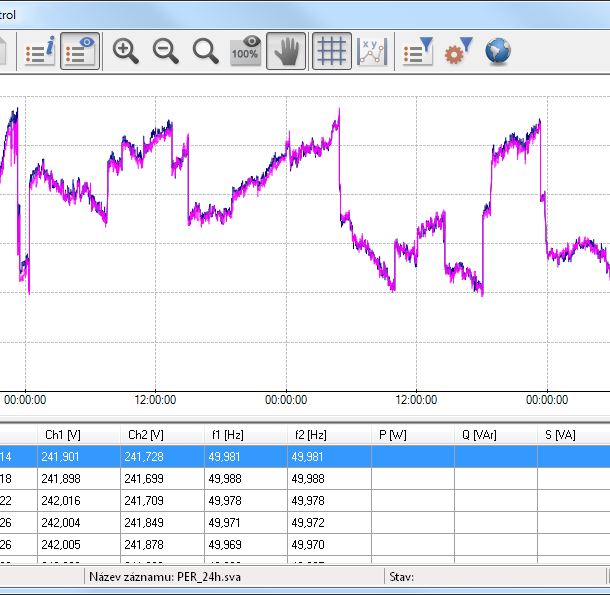Choose the zoom to area magnifier

coord(205,51)
